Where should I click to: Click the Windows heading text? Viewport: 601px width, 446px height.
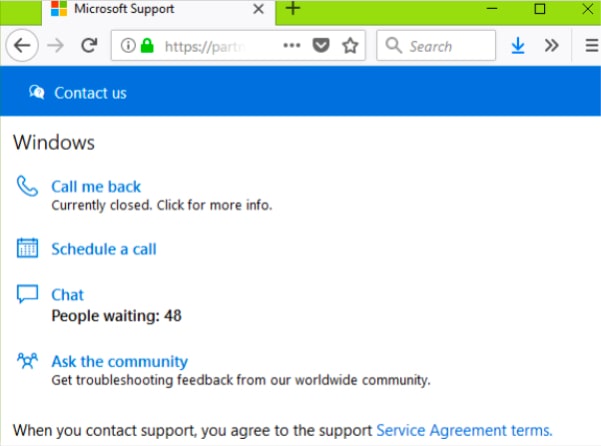pos(54,143)
